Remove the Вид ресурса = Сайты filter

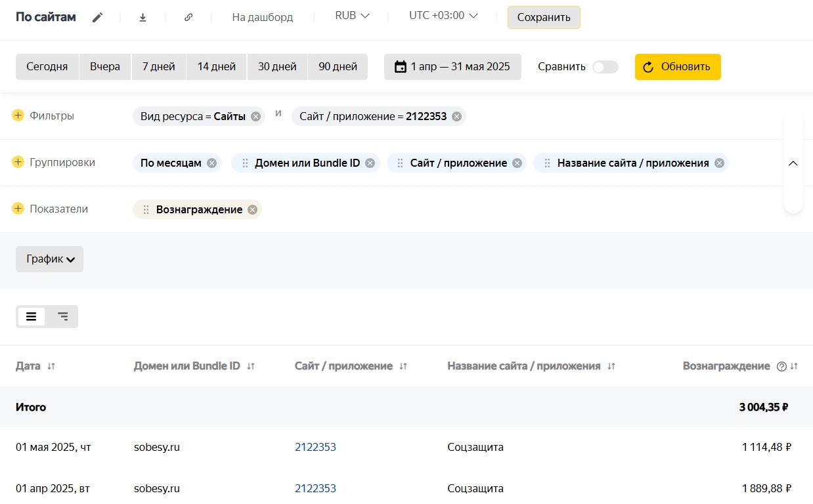[255, 117]
